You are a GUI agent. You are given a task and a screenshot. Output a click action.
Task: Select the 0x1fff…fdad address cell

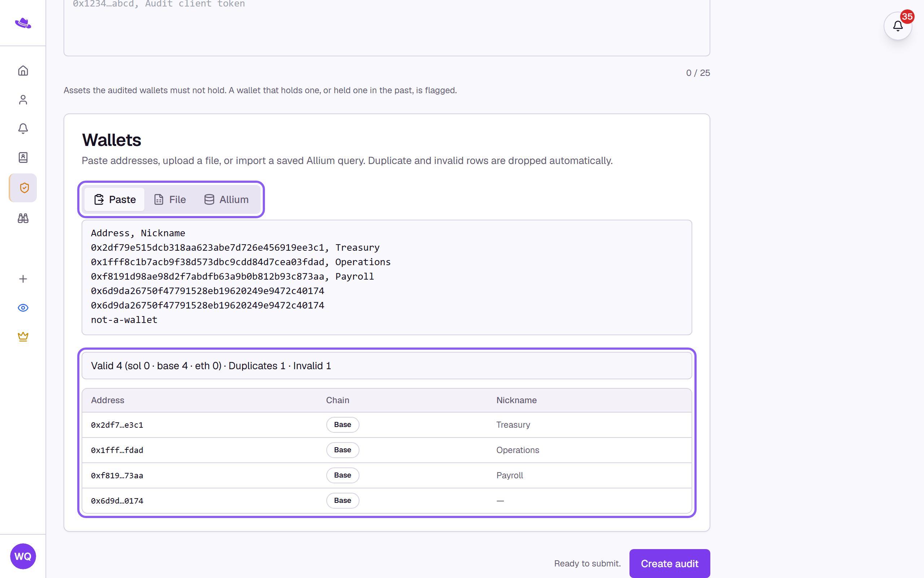(117, 450)
